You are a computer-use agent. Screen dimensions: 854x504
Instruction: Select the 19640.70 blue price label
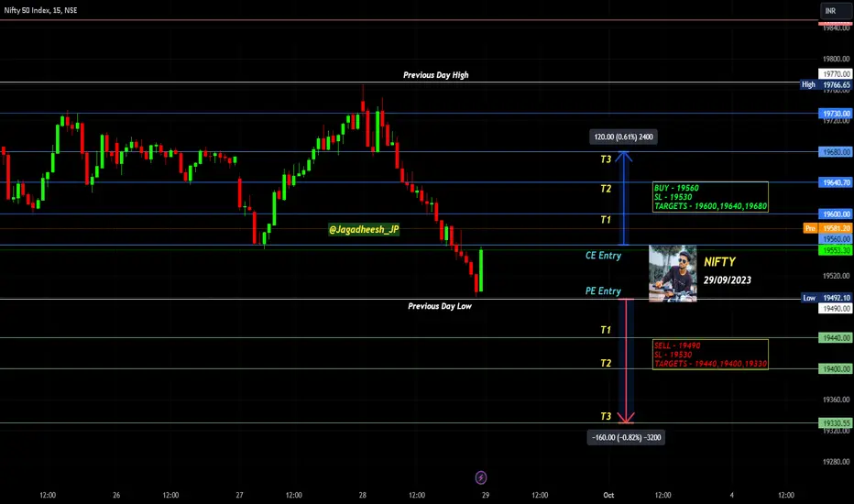coord(836,182)
